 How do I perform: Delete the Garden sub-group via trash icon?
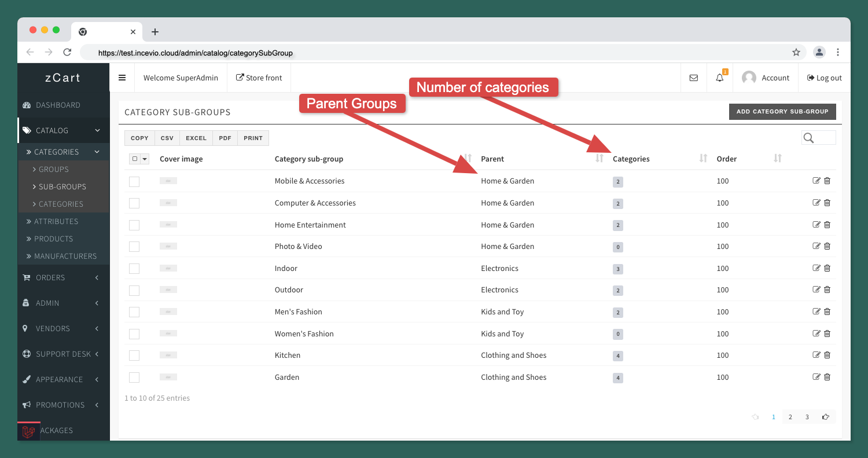(x=827, y=377)
